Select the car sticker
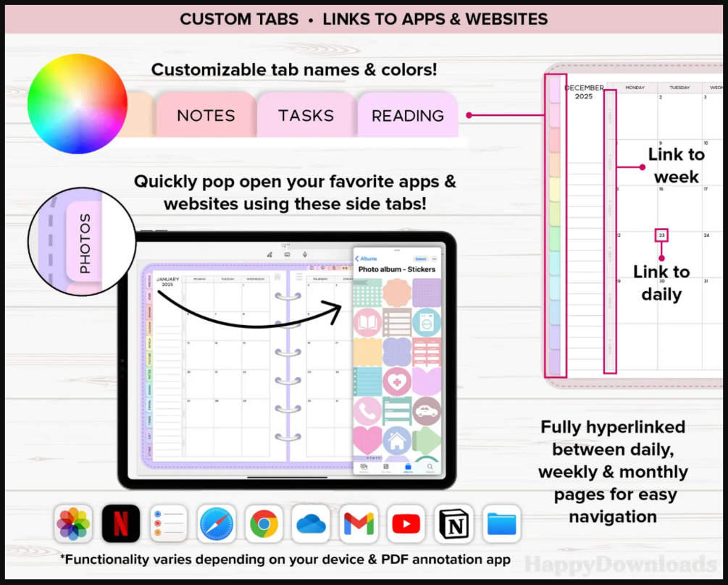 427,411
